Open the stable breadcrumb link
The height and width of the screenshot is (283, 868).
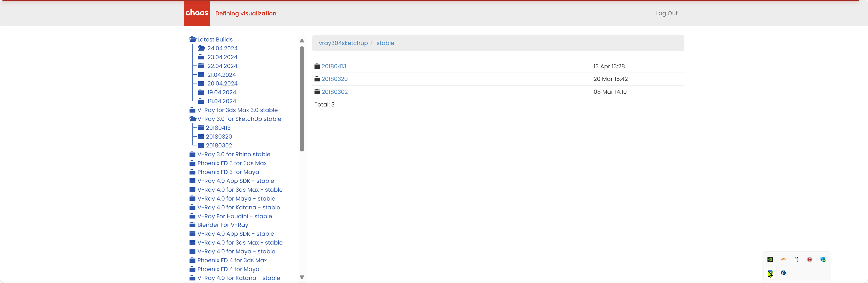point(385,43)
